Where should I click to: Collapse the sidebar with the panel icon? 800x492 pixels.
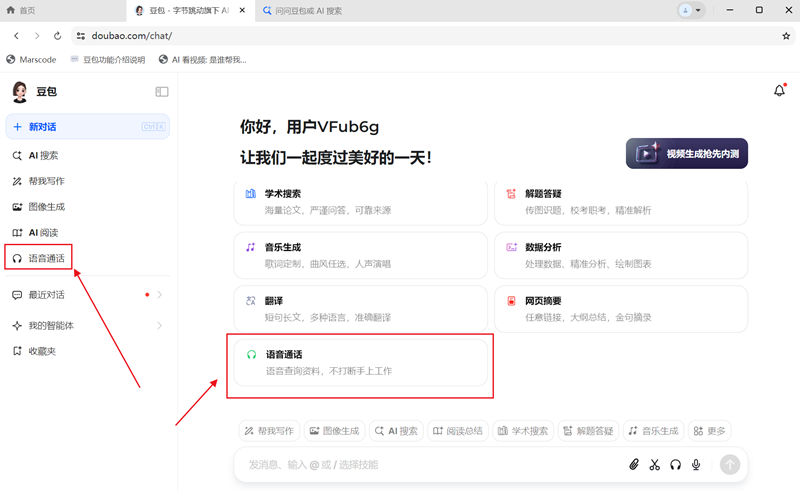[162, 92]
